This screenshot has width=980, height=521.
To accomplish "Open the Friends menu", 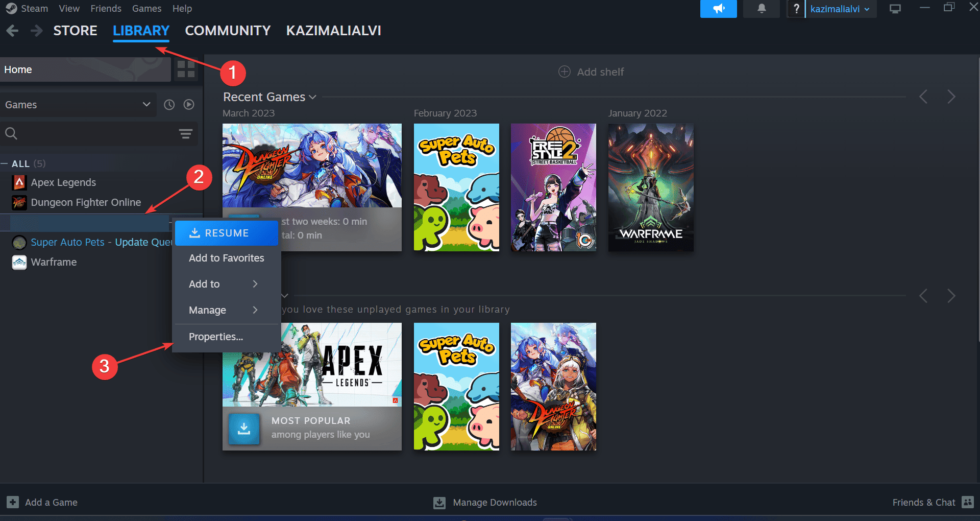I will 106,9.
